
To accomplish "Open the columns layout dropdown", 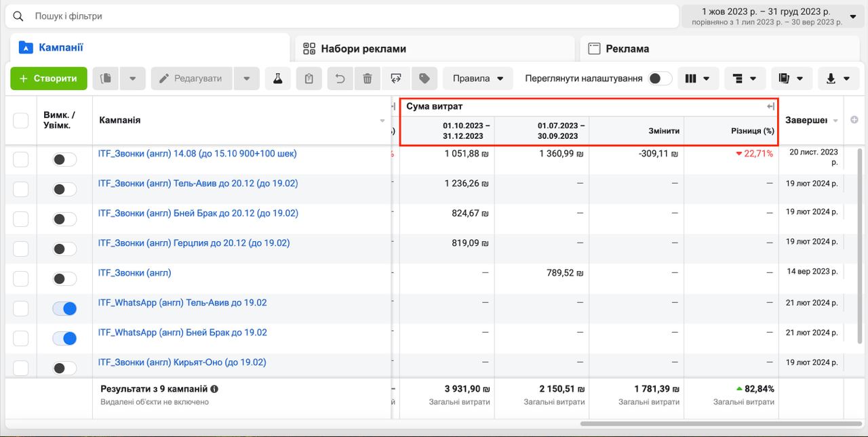I will [x=697, y=79].
